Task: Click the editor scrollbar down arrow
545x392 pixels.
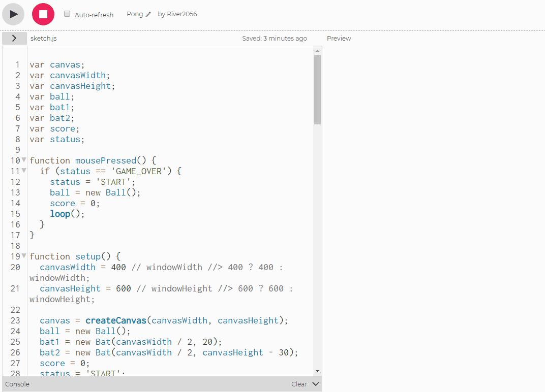Action: (317, 371)
